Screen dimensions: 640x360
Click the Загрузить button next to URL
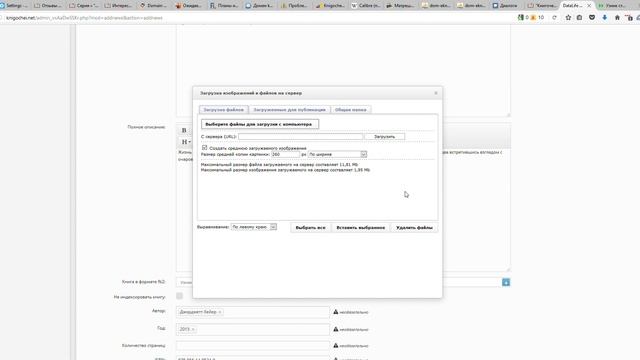click(384, 137)
